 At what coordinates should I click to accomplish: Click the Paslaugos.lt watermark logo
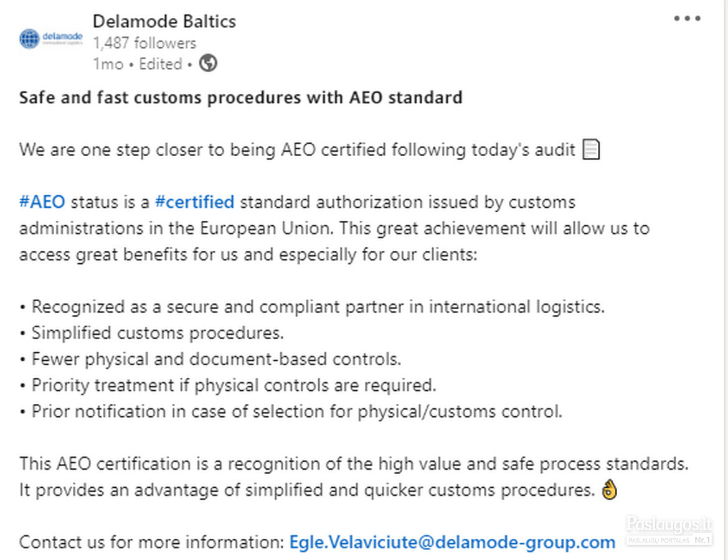[x=669, y=530]
